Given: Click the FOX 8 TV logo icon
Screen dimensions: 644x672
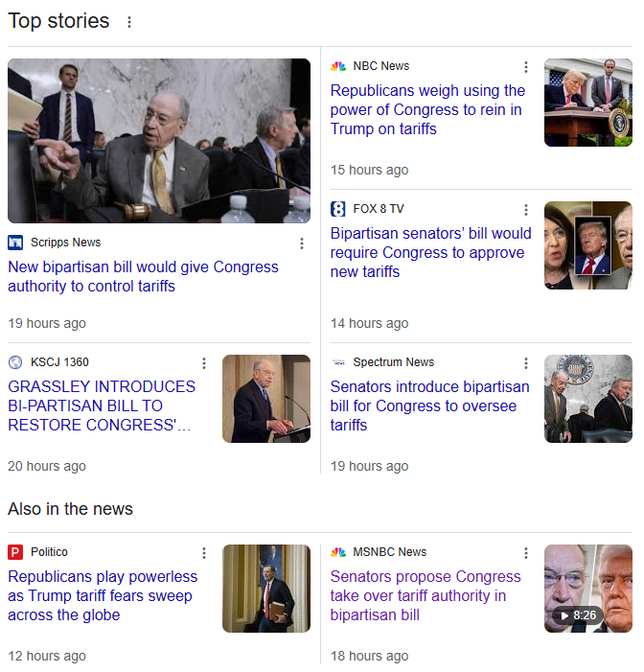Looking at the screenshot, I should [337, 209].
